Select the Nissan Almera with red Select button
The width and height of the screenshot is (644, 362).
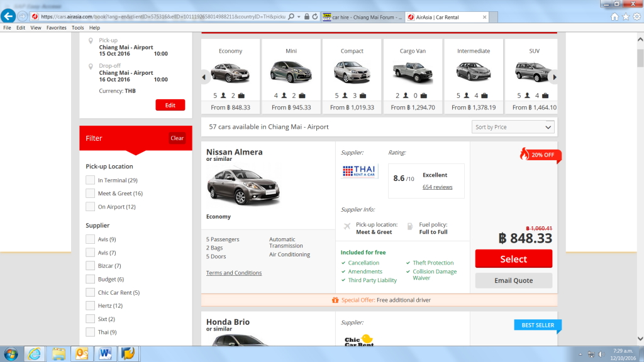coord(513,259)
